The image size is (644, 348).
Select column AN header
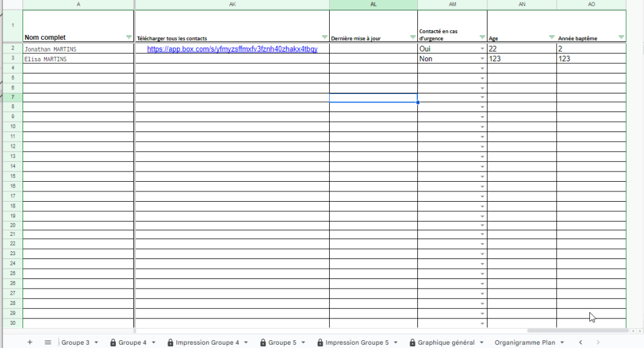point(522,5)
